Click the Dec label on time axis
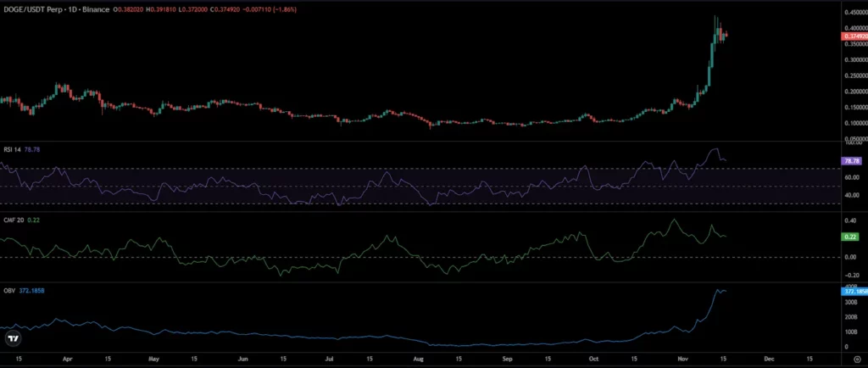 (768, 359)
